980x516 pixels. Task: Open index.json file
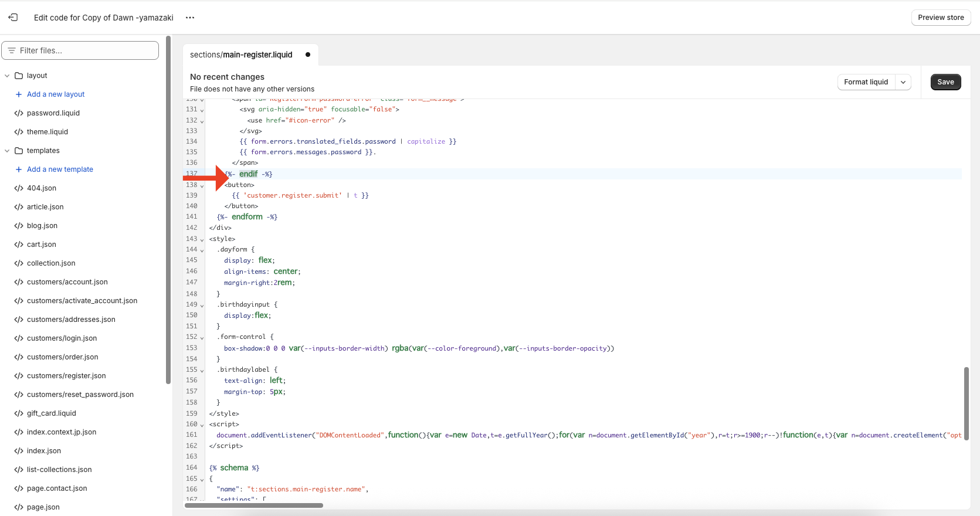coord(44,451)
